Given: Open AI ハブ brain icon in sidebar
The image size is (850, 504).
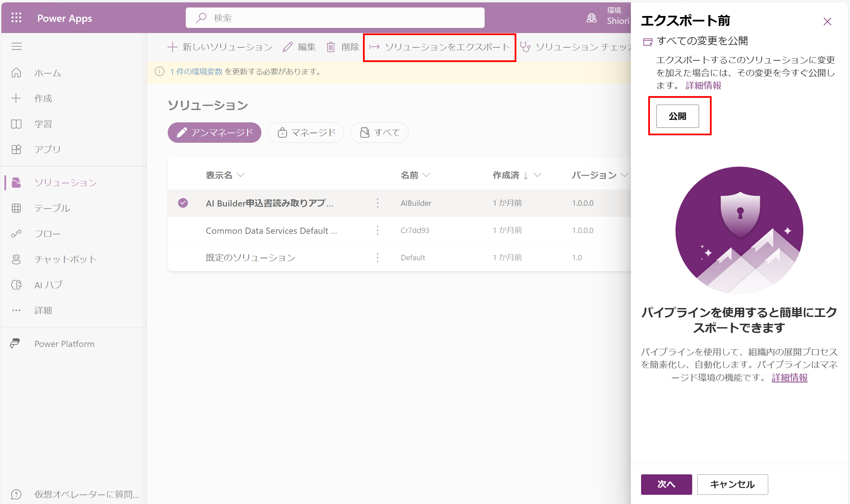Looking at the screenshot, I should (16, 285).
